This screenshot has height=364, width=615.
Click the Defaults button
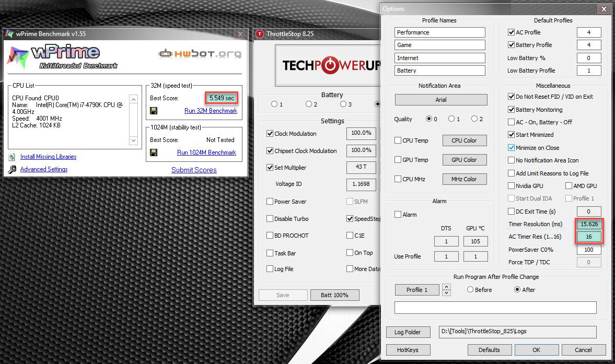coord(490,350)
